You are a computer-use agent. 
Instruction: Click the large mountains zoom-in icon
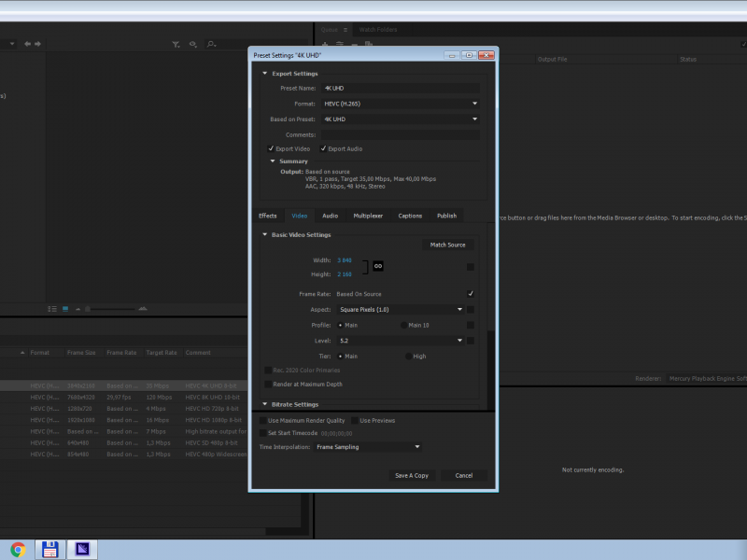(x=143, y=309)
